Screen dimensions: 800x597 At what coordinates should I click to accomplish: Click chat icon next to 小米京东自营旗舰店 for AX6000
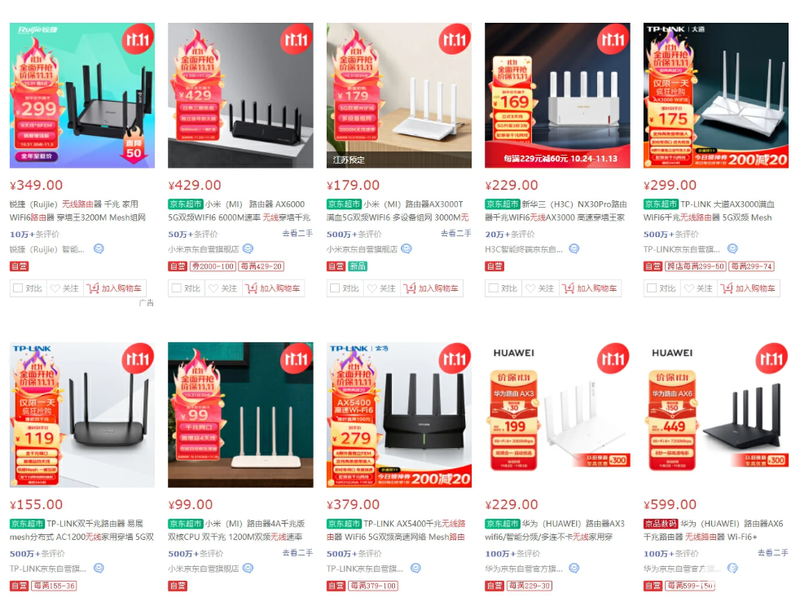click(248, 249)
